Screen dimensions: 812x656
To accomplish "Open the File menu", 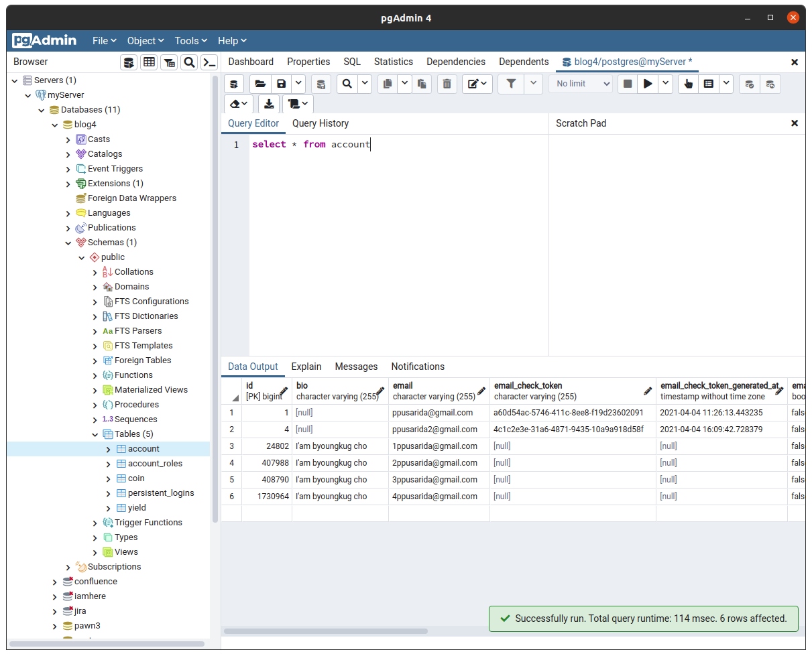I will point(105,41).
